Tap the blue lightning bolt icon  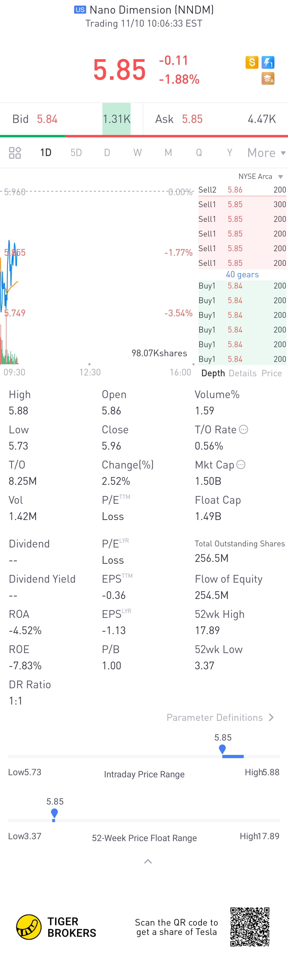click(x=268, y=62)
